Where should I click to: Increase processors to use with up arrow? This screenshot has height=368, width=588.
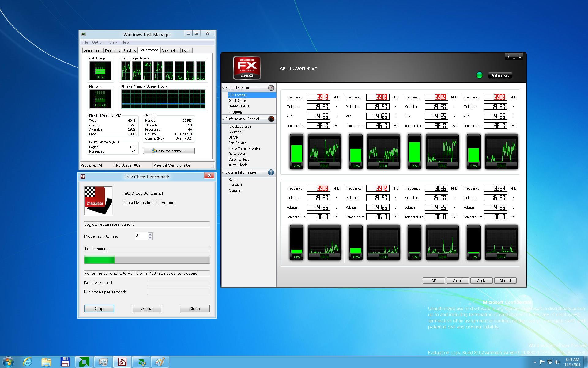click(150, 234)
